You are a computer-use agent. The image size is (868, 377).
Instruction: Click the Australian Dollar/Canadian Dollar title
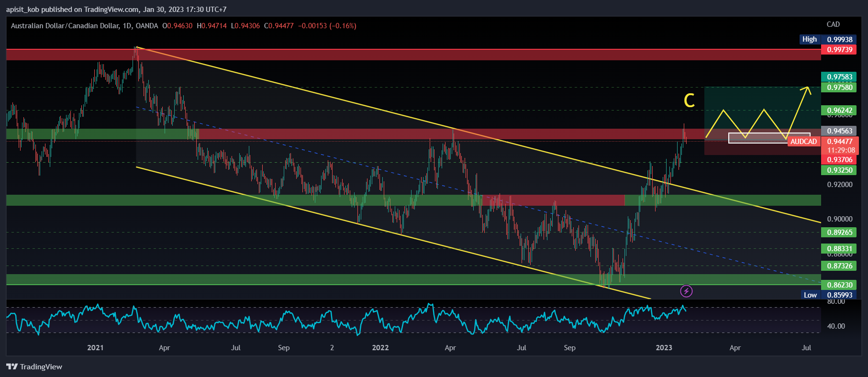tap(65, 26)
